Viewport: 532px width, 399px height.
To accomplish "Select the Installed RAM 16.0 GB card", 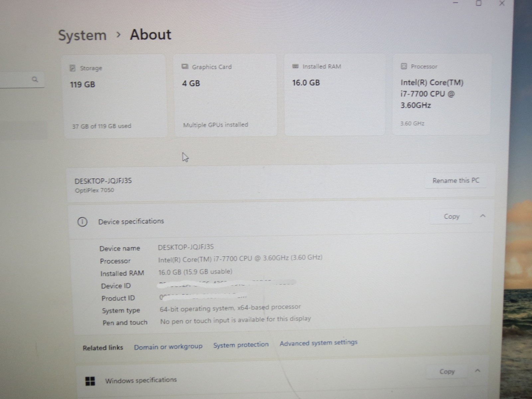I will pyautogui.click(x=335, y=95).
